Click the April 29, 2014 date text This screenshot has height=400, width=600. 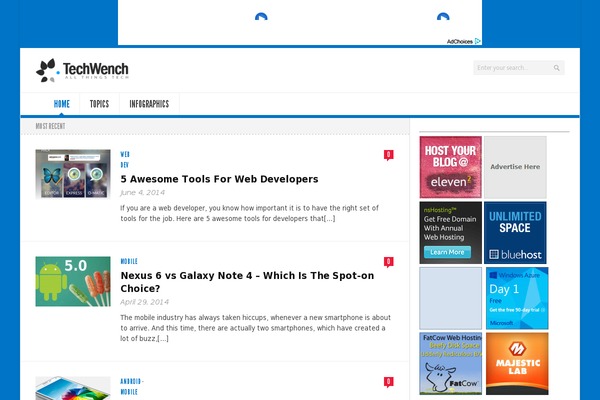click(x=144, y=302)
